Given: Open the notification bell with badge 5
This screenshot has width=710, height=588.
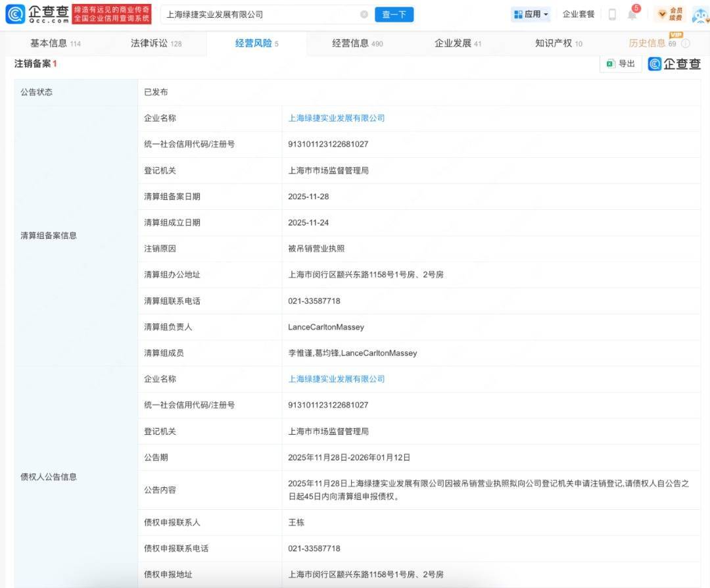Looking at the screenshot, I should (632, 15).
